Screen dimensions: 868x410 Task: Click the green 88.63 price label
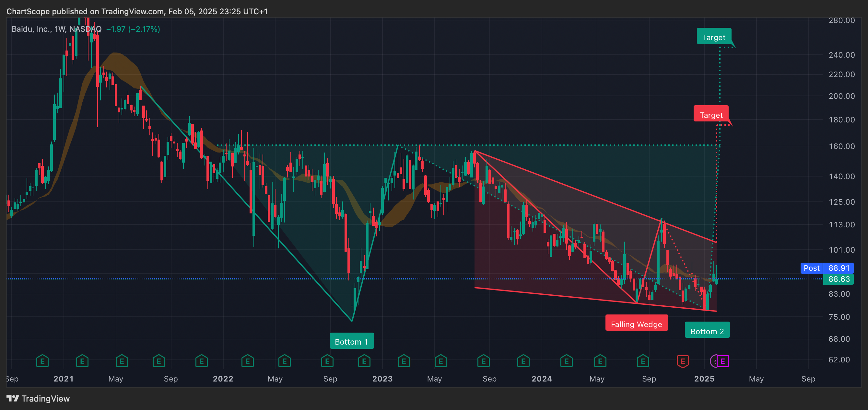[x=839, y=279]
